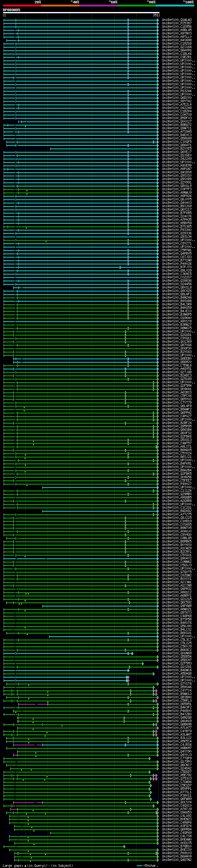Click label UniRef100_O96653

[177, 812]
